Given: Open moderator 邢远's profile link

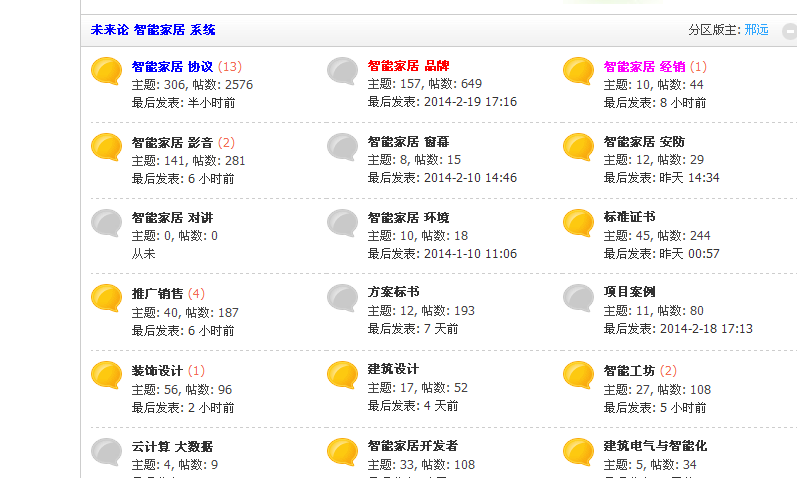Looking at the screenshot, I should coord(757,30).
